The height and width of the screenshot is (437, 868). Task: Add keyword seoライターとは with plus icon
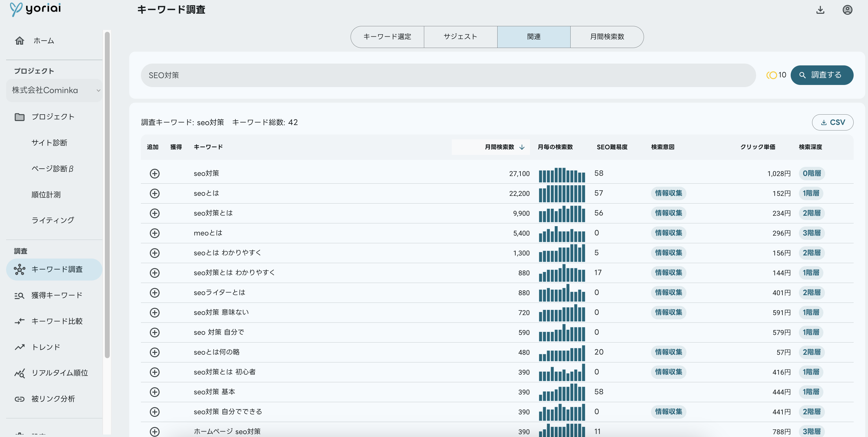154,293
